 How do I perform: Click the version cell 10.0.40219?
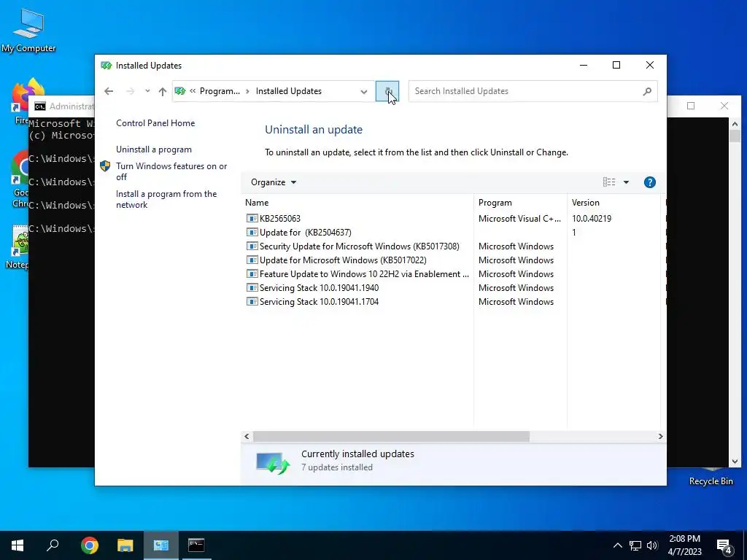click(591, 219)
